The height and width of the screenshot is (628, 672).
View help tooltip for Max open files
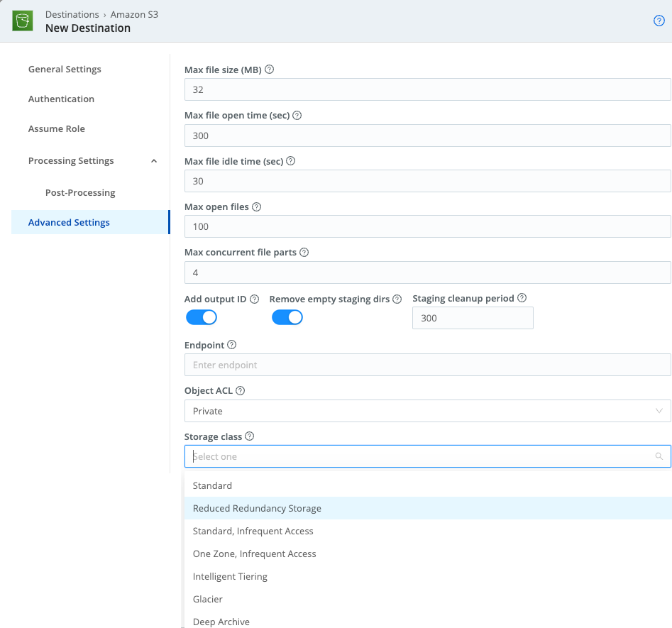click(x=256, y=206)
